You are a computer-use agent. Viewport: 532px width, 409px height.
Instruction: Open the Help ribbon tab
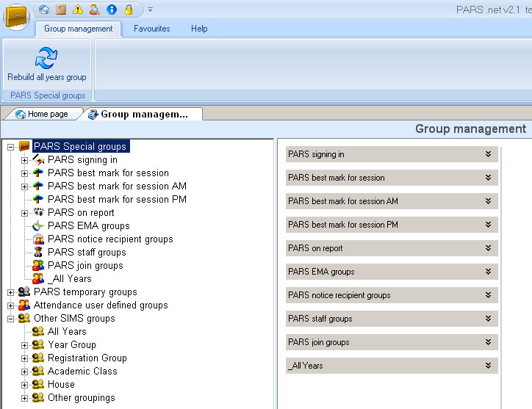tap(199, 29)
